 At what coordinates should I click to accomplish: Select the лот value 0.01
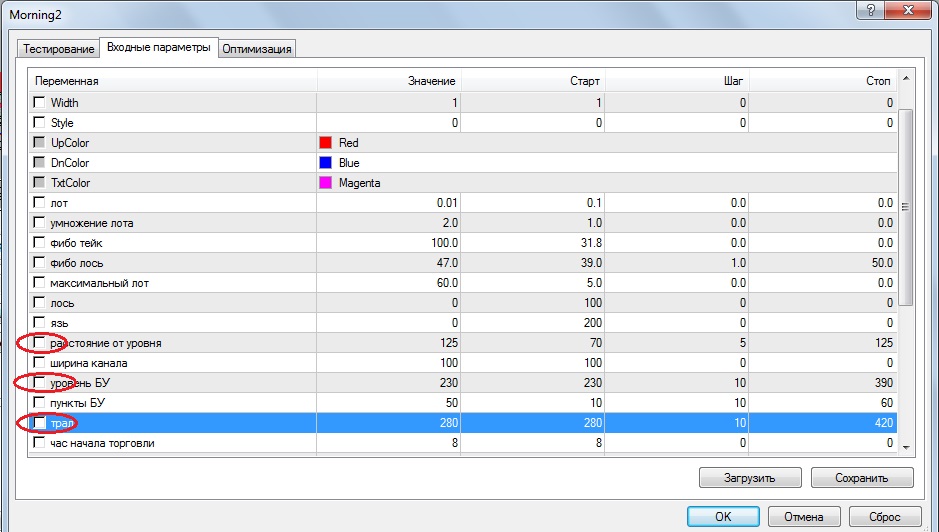pyautogui.click(x=447, y=202)
